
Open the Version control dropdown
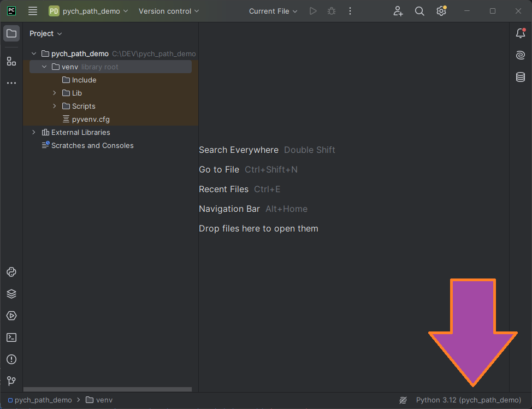click(169, 11)
